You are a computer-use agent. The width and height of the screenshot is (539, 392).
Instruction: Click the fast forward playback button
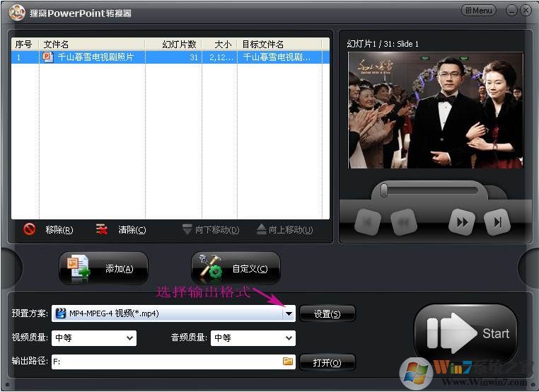pos(461,222)
